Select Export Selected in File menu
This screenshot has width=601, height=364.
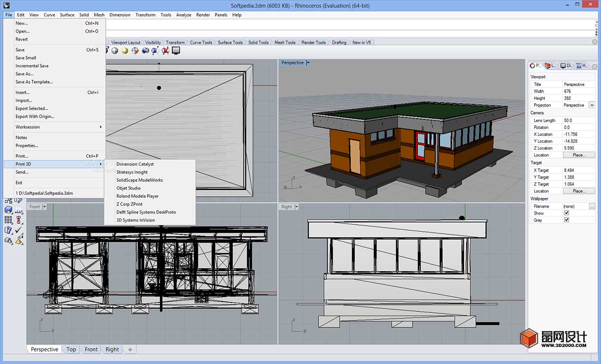(32, 108)
